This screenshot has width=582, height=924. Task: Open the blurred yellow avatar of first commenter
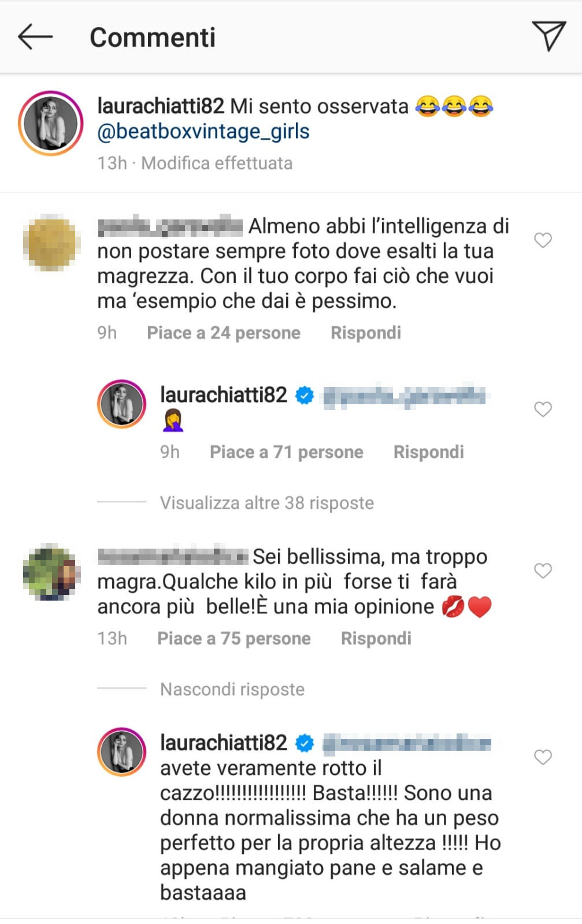(51, 243)
